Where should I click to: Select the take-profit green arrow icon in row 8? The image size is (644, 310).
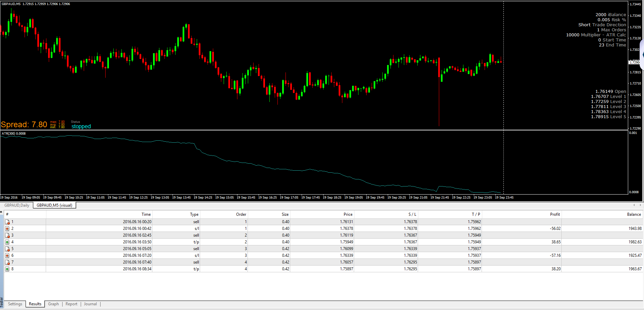coord(7,269)
